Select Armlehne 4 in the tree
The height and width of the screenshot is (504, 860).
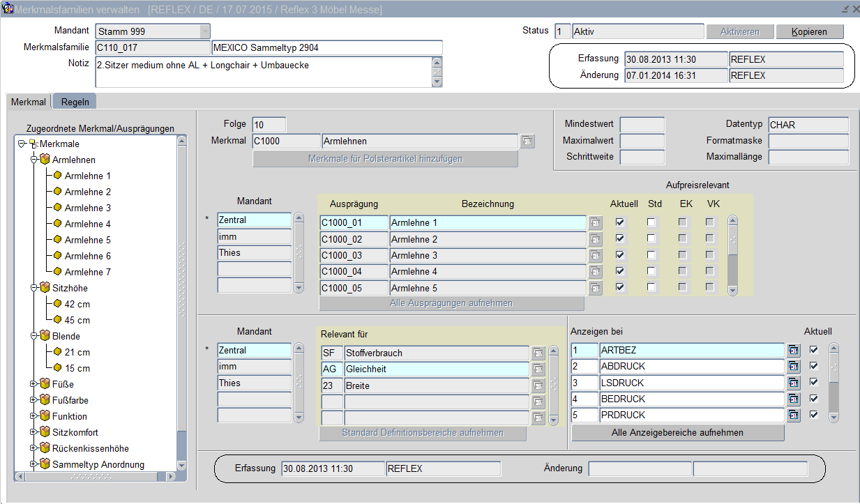click(87, 224)
